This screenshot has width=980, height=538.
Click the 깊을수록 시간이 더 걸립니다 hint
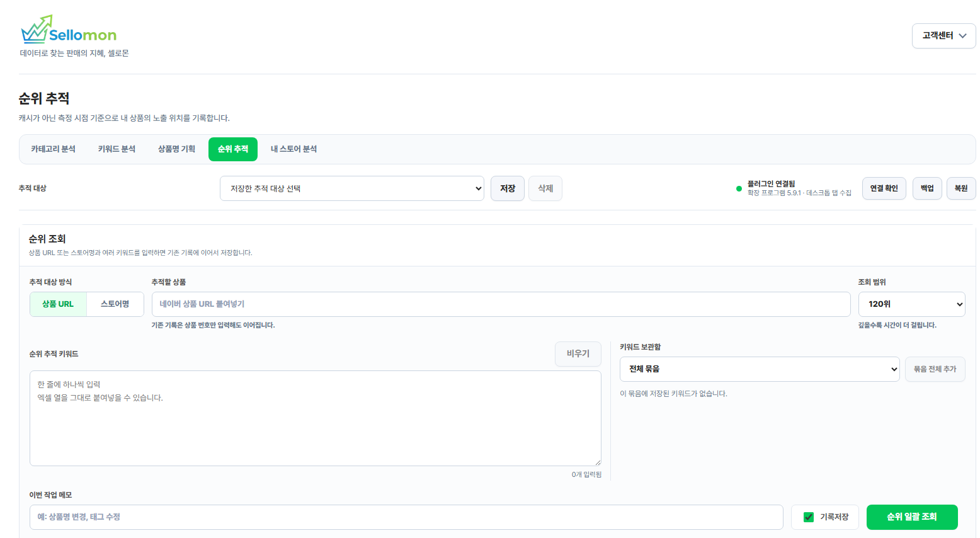[x=897, y=325]
